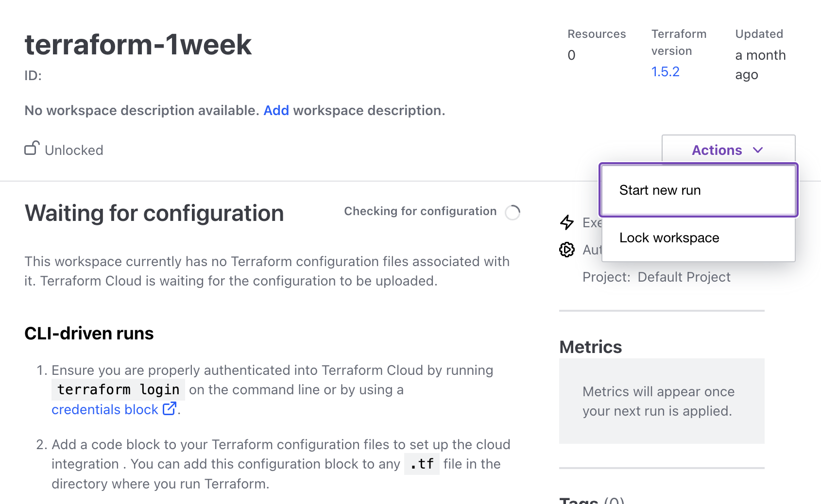Select Start new run from the menu
The image size is (821, 504).
pyautogui.click(x=660, y=190)
